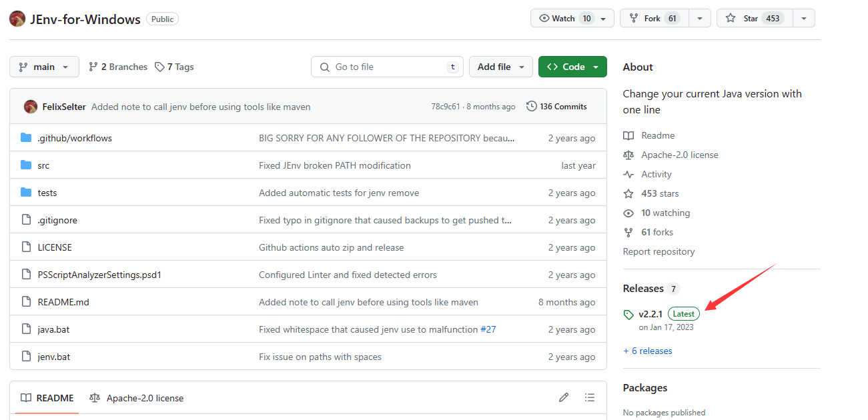868x420 pixels.
Task: Open the PSScriptAnalyzerSettings.psd1 file name
Action: point(99,275)
